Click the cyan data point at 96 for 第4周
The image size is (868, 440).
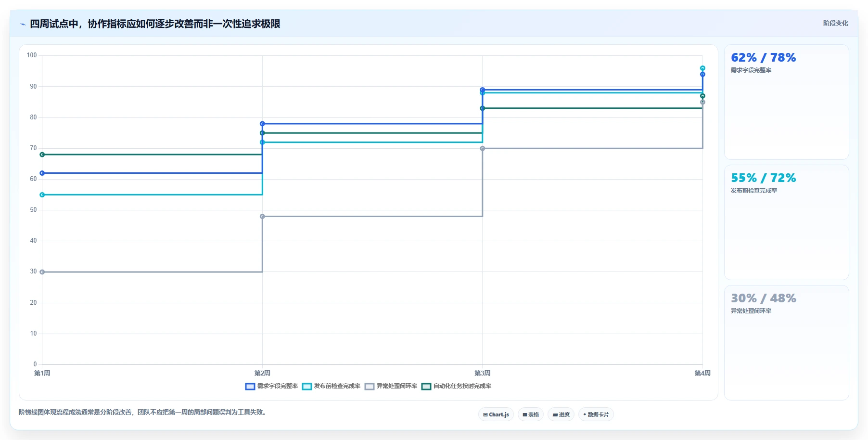(702, 68)
